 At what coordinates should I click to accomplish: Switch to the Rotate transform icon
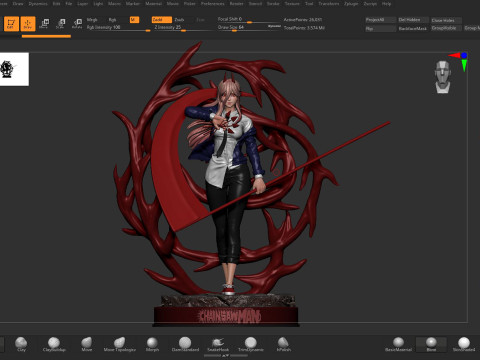(77, 23)
